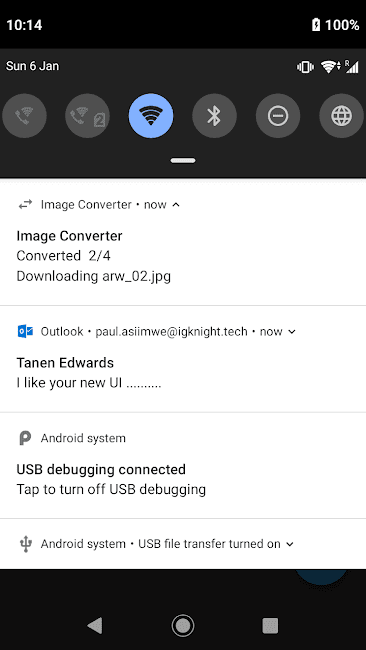Tap the Wi-Fi calling tile

(x=24, y=116)
